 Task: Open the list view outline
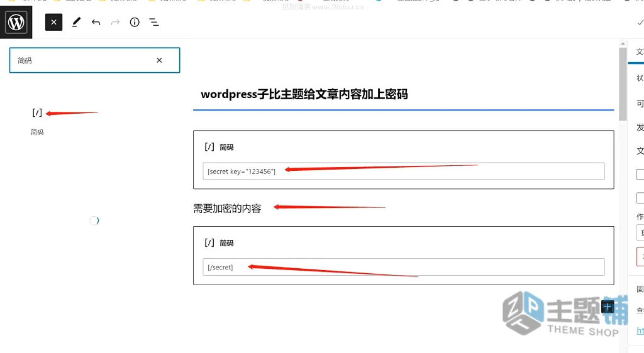point(154,22)
